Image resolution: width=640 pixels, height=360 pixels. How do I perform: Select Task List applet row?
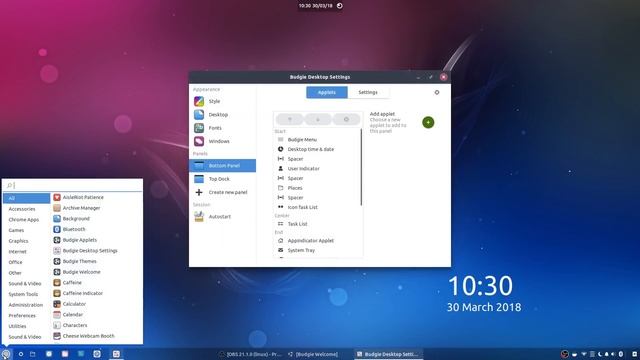pyautogui.click(x=317, y=224)
